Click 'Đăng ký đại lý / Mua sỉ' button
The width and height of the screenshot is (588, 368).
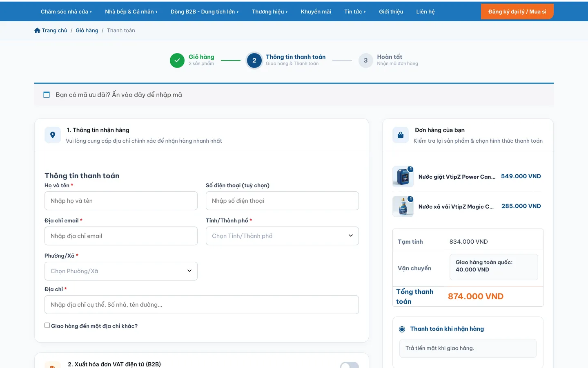point(517,11)
